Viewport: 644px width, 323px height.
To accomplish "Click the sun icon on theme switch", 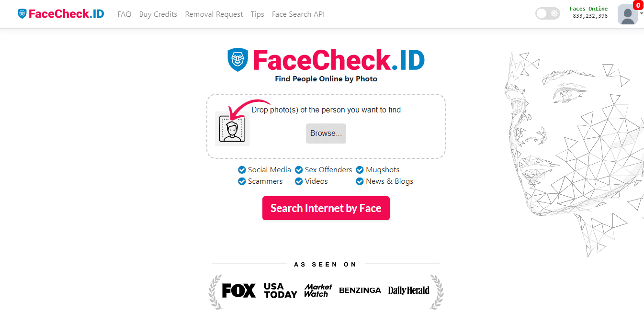I will coord(554,13).
